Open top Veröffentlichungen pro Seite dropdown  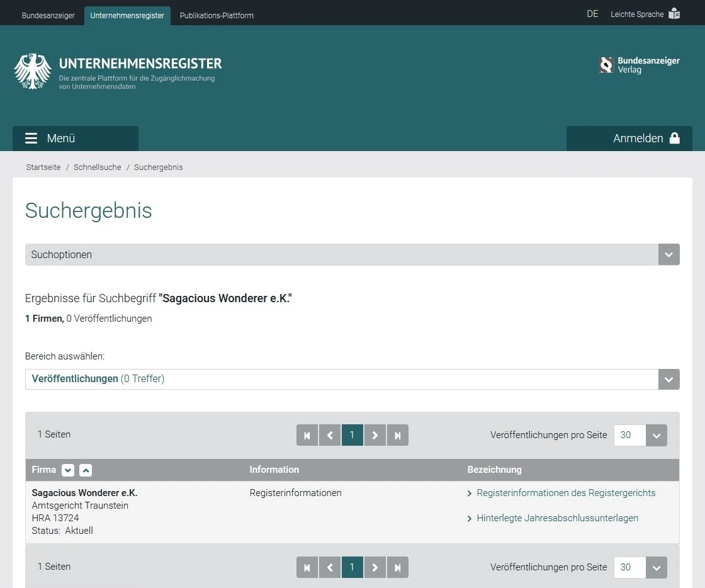(x=656, y=435)
